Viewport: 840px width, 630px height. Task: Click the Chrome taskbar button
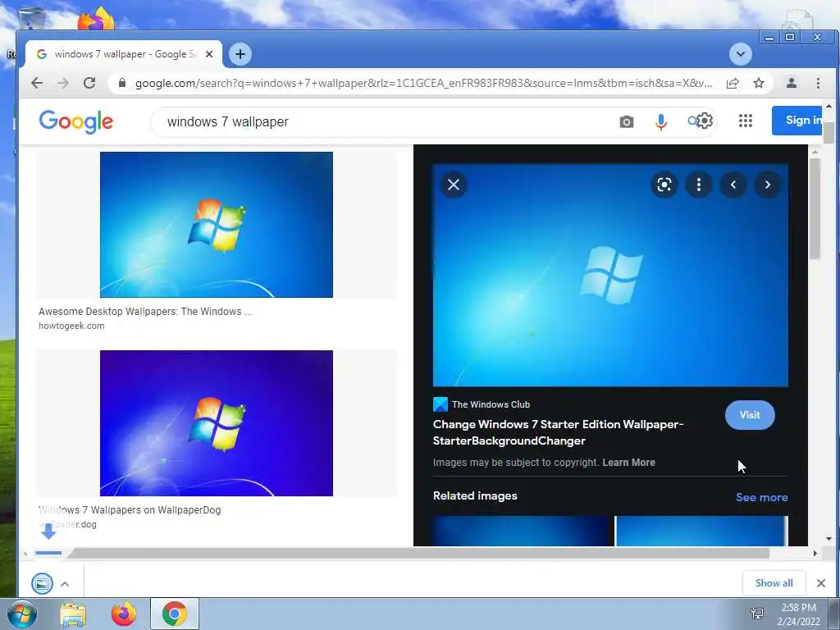click(x=174, y=614)
